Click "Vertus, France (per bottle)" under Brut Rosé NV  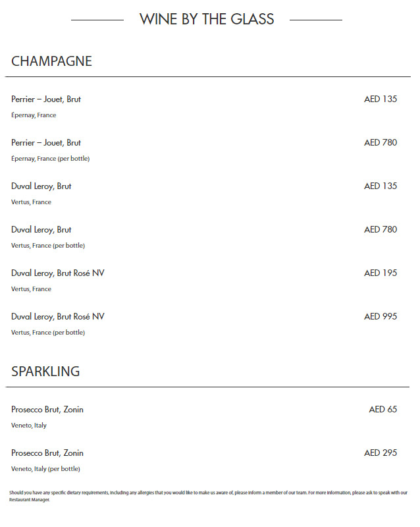pyautogui.click(x=48, y=333)
